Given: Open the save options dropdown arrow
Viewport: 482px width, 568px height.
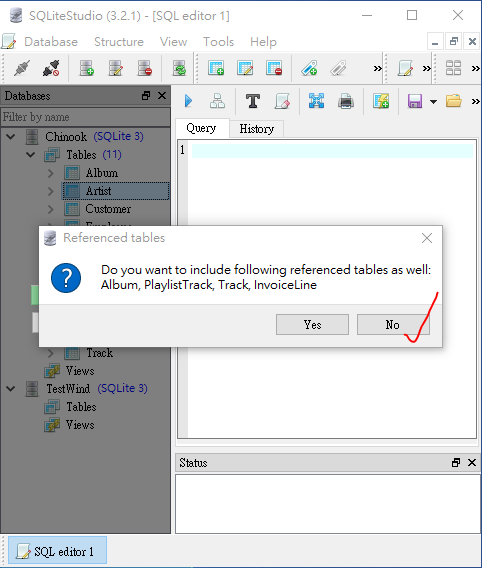Looking at the screenshot, I should (433, 102).
